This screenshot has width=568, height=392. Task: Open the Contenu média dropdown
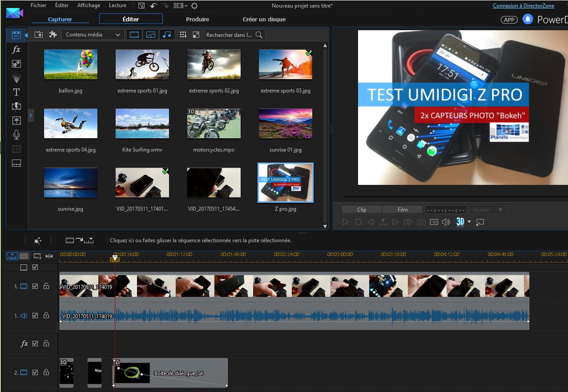pos(93,35)
